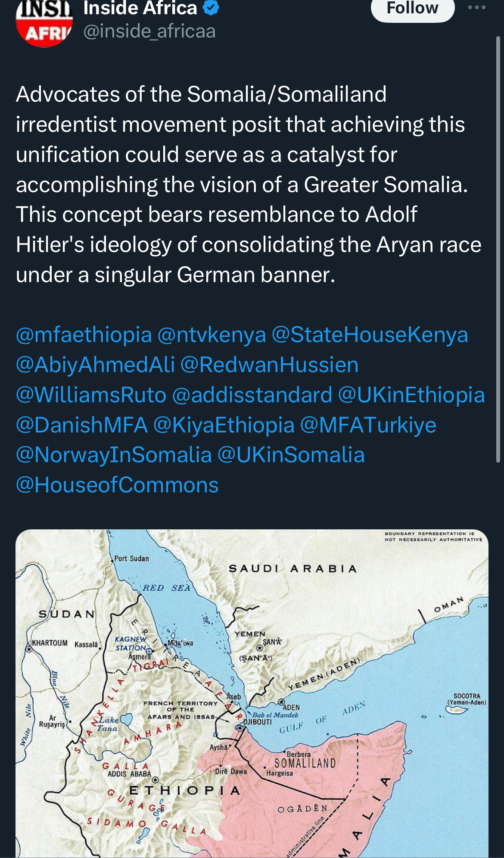Open the @HouseofCommons mention
504x858 pixels.
[117, 485]
